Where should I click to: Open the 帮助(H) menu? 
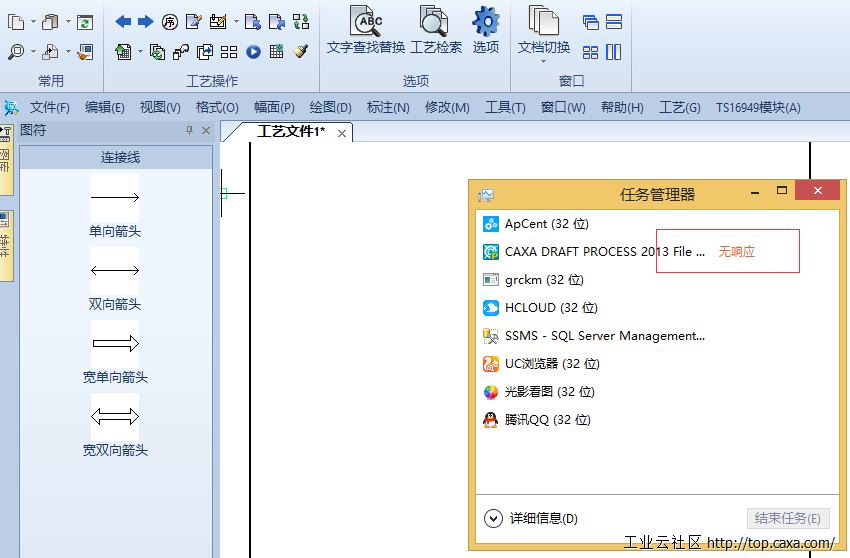click(x=622, y=107)
